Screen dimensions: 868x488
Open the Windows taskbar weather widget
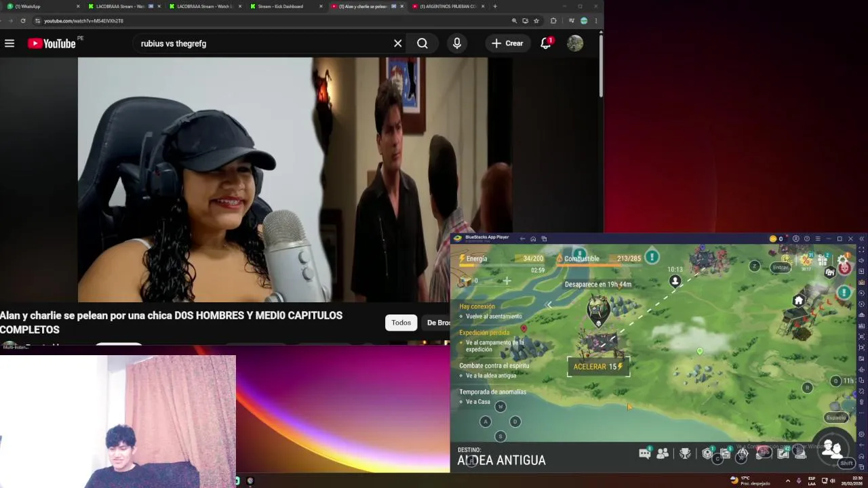(749, 481)
